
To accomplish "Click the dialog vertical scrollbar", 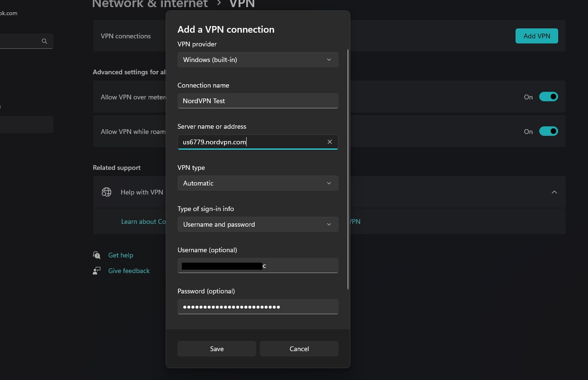I will click(348, 169).
